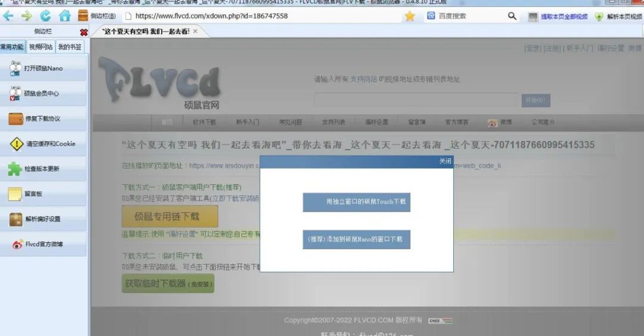Image resolution: width=644 pixels, height=336 pixels.
Task: Click 硕鼠专用链下载 yellow button
Action: (x=169, y=216)
